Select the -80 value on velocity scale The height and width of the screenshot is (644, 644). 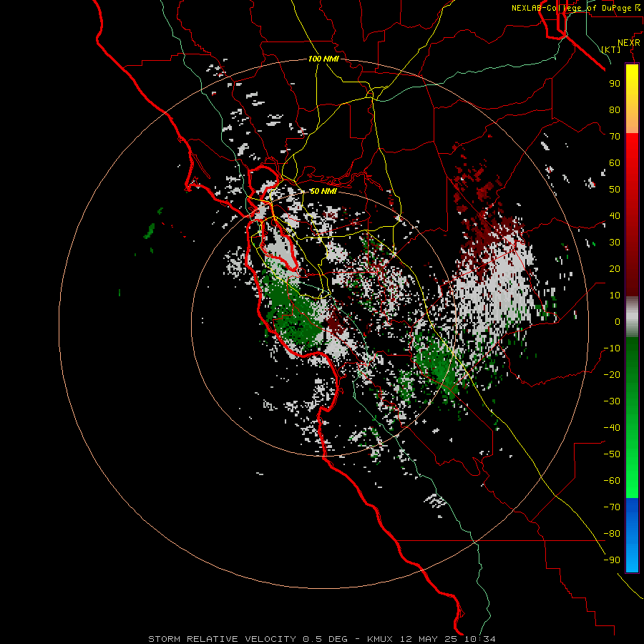click(x=612, y=534)
